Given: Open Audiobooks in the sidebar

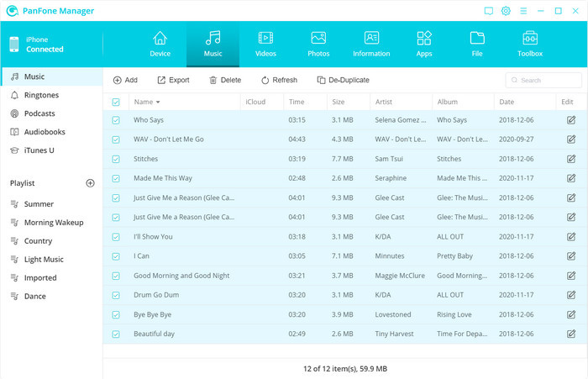Looking at the screenshot, I should (51, 132).
